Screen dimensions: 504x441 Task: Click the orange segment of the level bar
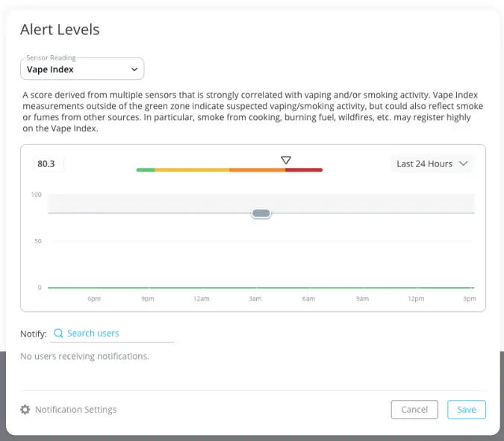pyautogui.click(x=257, y=170)
